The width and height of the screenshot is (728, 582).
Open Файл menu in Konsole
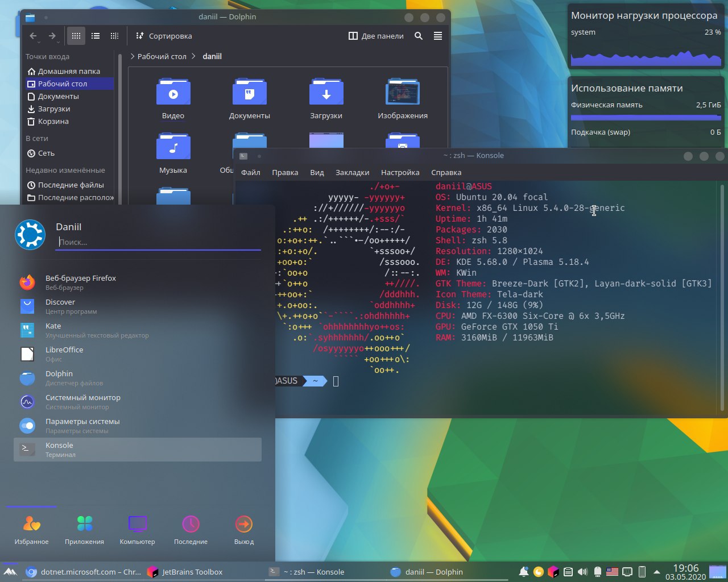(x=250, y=172)
